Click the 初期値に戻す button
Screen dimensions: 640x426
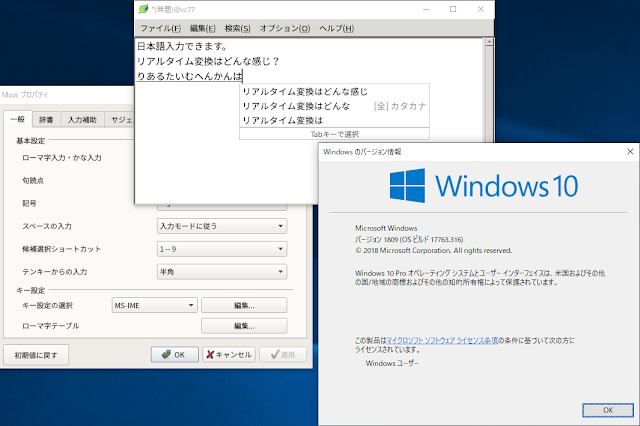tap(36, 355)
